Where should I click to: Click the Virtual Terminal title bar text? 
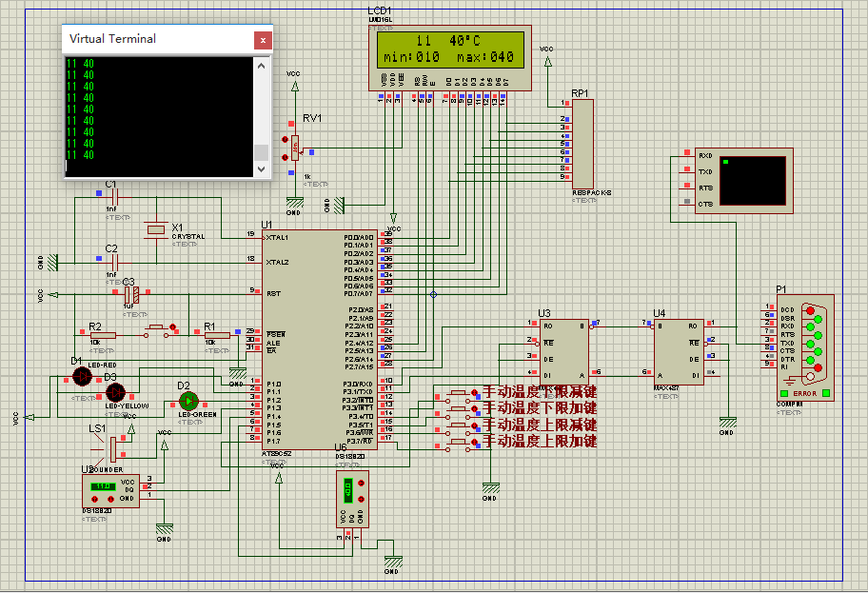pyautogui.click(x=113, y=39)
